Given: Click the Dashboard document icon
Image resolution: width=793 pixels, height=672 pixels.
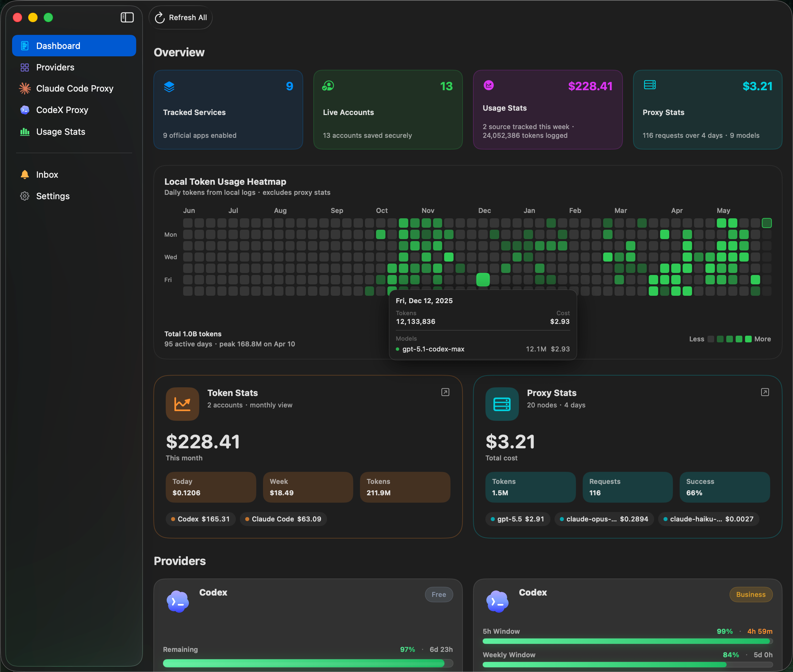Looking at the screenshot, I should click(x=25, y=46).
